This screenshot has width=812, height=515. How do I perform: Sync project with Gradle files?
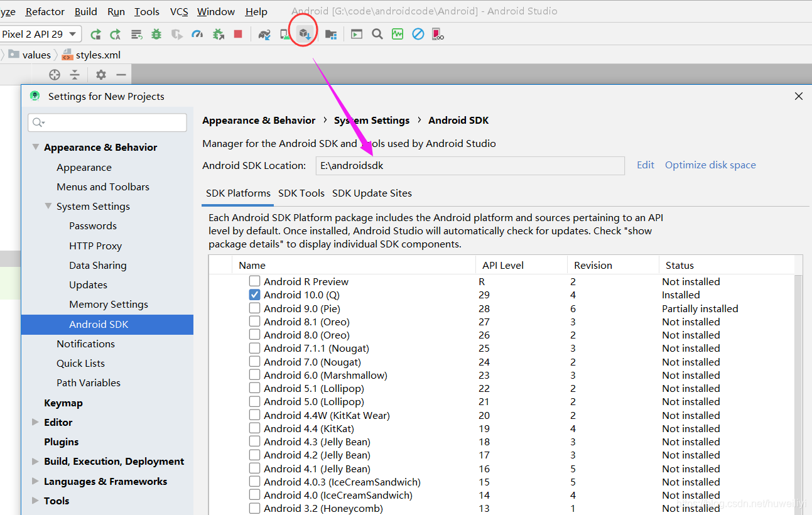click(264, 34)
